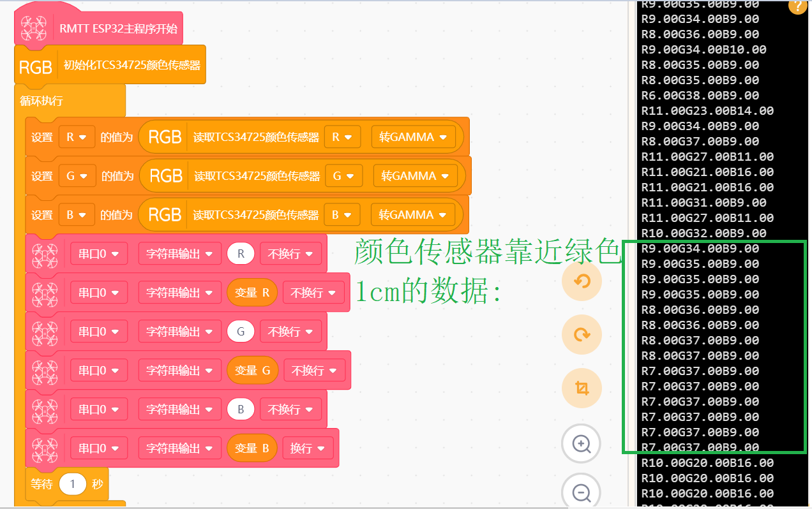812x509 pixels.
Task: Zoom out with the magnifier minus button
Action: click(582, 492)
